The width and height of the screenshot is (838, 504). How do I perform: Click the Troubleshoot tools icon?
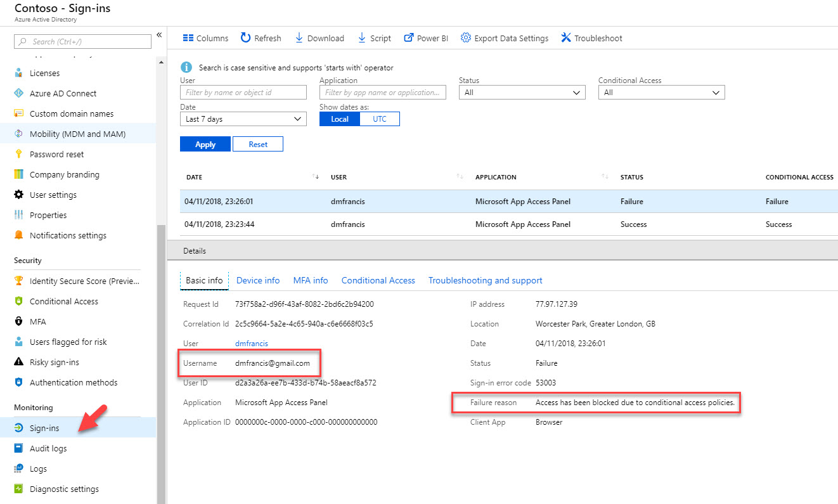pyautogui.click(x=566, y=38)
